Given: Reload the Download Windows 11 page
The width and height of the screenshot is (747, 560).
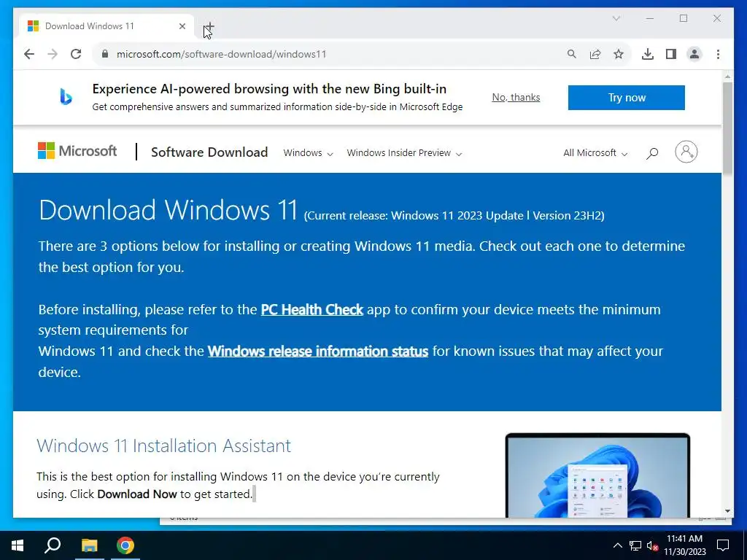Looking at the screenshot, I should pos(76,54).
